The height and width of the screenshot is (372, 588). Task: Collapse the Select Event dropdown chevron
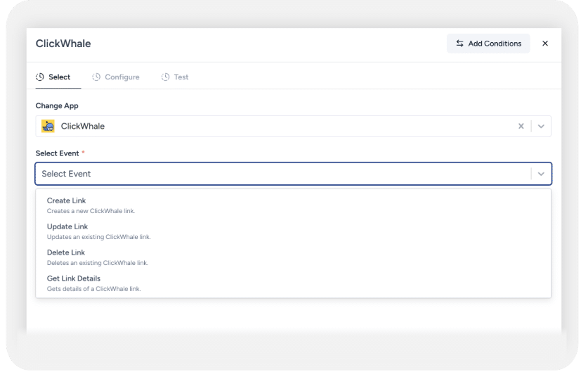point(541,174)
